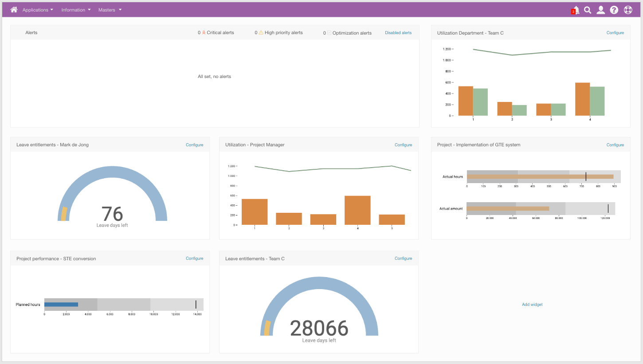Viewport: 643px width, 364px height.
Task: Open the notifications bell icon
Action: coord(576,10)
